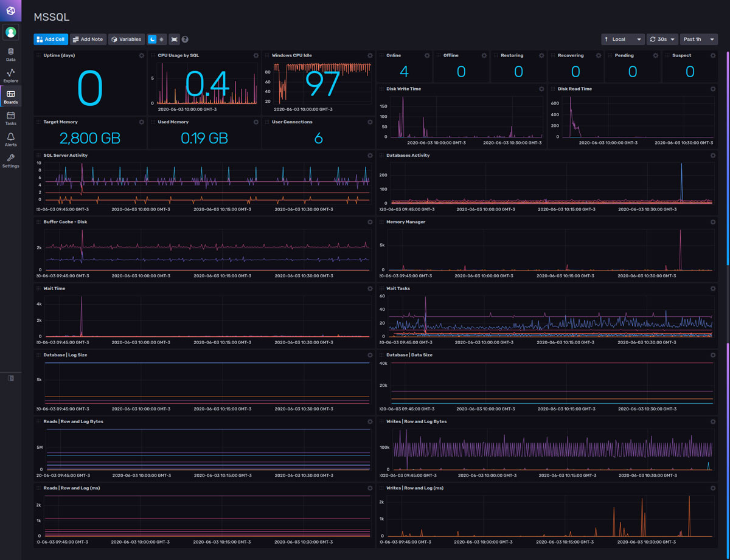Screen dimensions: 730x560
Task: Open the 30s auto-refresh dropdown
Action: [x=662, y=40]
